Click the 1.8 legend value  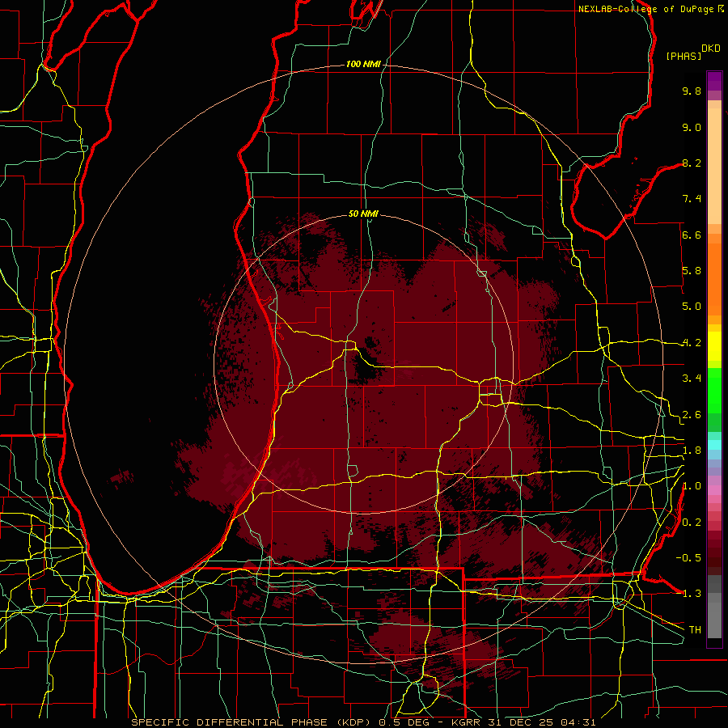[692, 451]
